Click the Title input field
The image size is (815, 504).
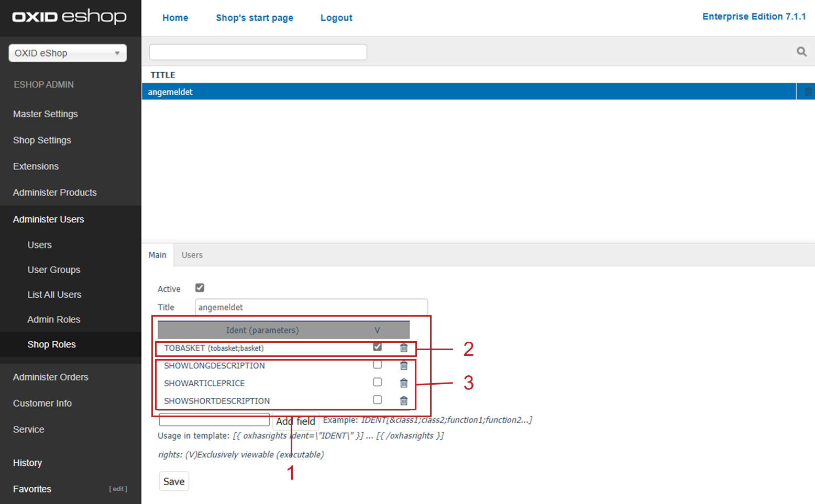(311, 307)
